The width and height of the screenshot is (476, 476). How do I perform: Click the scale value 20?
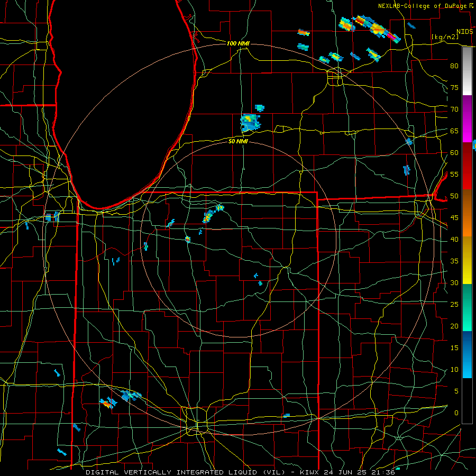click(x=454, y=326)
